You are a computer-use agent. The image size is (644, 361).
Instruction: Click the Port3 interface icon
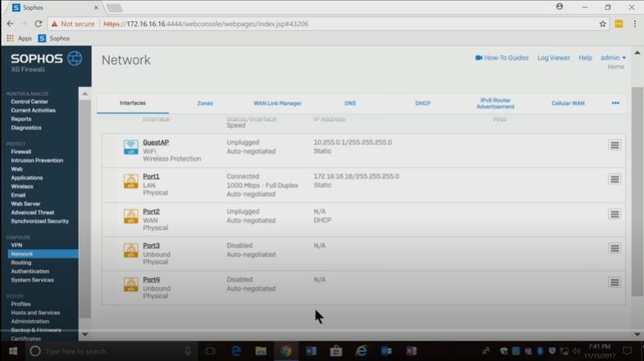(131, 250)
